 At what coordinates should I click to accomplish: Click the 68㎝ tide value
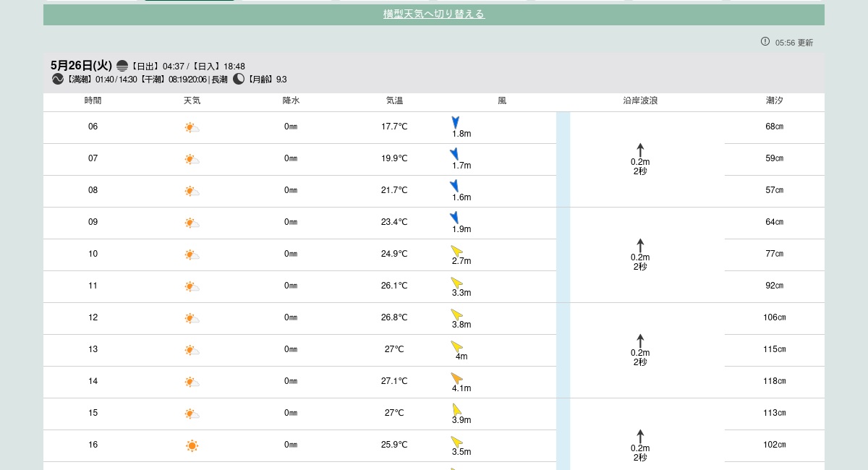775,127
